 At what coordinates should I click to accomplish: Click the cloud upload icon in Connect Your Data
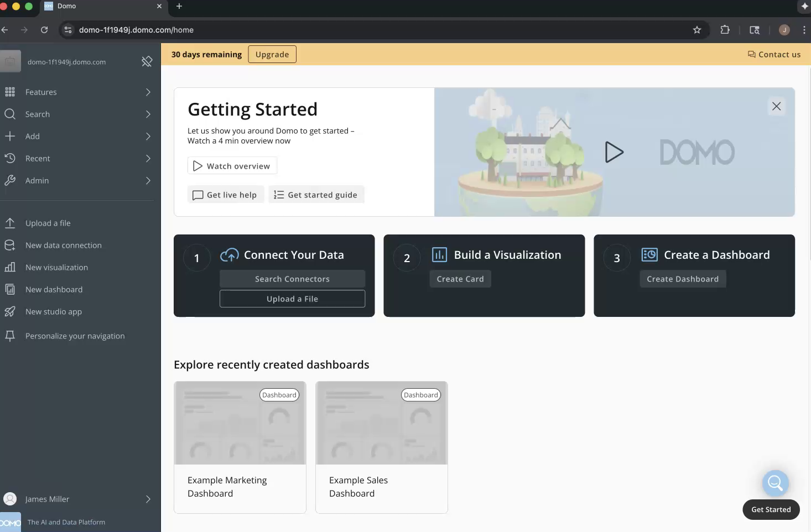(230, 255)
